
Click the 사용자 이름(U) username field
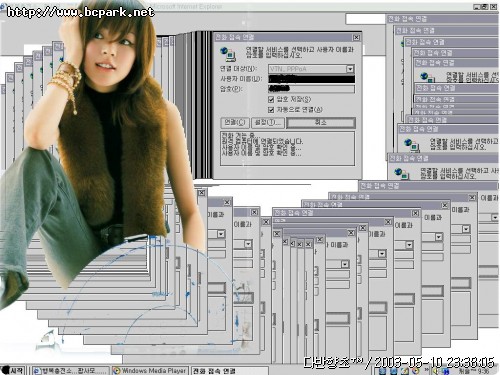click(311, 79)
